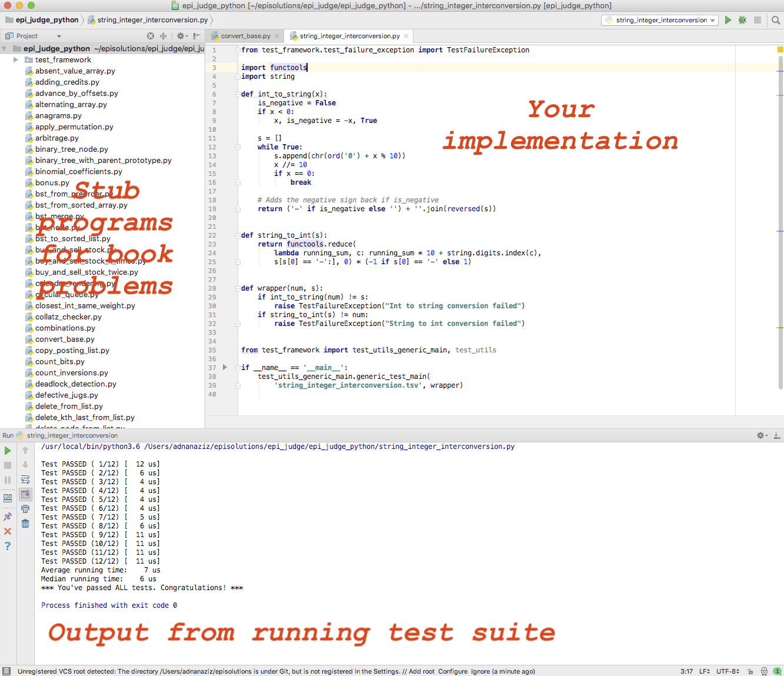Open Search Everywhere magnifier icon
784x676 pixels.
tap(776, 20)
